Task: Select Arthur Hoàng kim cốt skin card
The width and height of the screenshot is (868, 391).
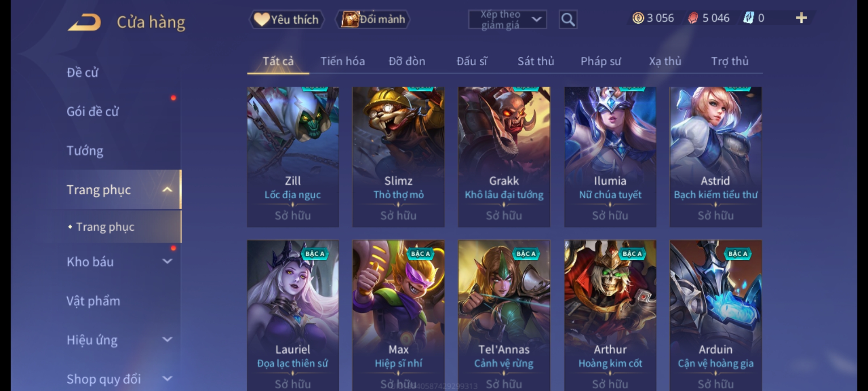Action: point(610,316)
